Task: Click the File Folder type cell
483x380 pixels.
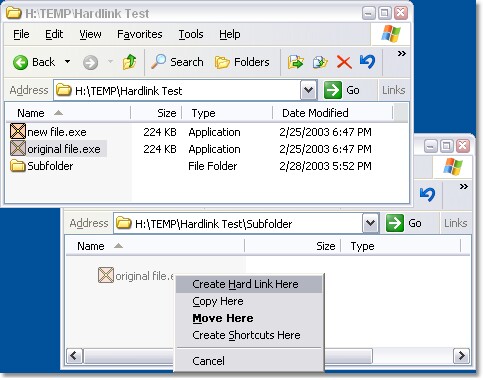Action: point(212,166)
